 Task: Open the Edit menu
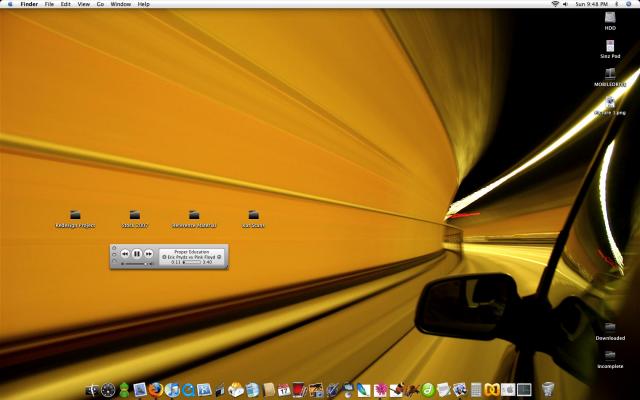coord(65,4)
